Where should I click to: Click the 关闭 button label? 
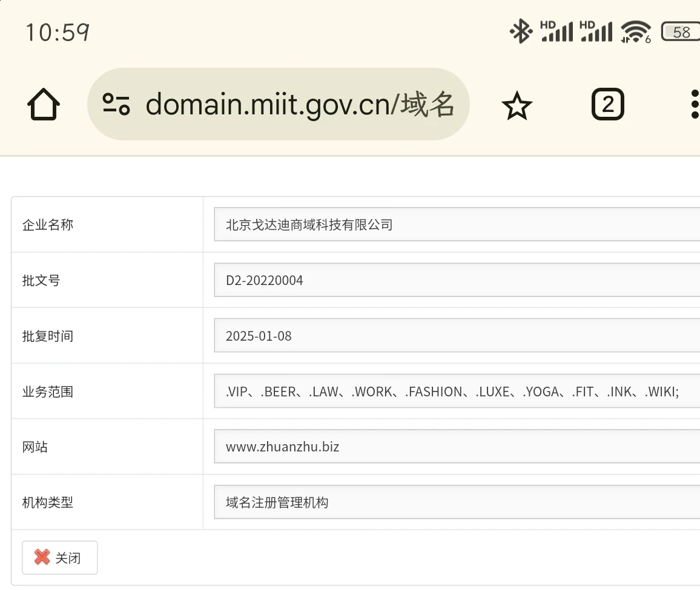point(68,557)
